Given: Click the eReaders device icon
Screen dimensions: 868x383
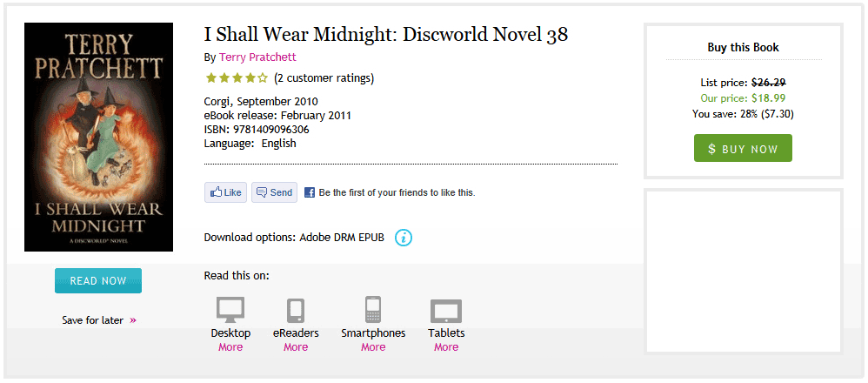Looking at the screenshot, I should [x=296, y=310].
